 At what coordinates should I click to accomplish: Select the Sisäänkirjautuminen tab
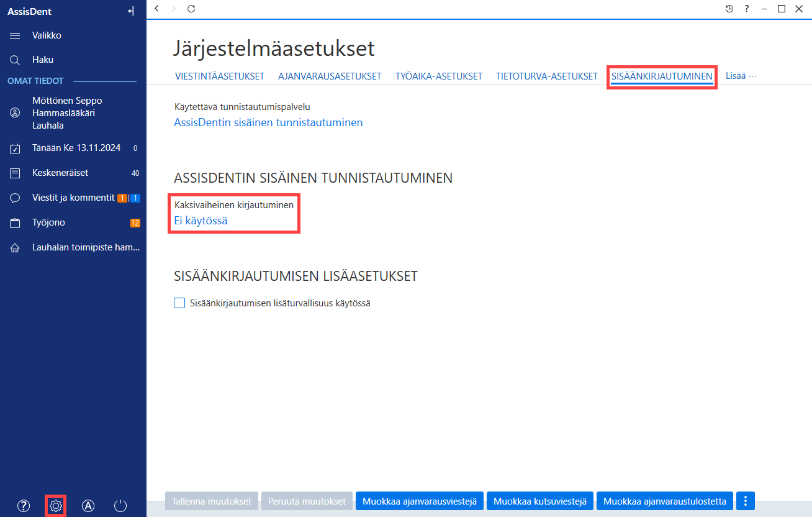tap(662, 76)
